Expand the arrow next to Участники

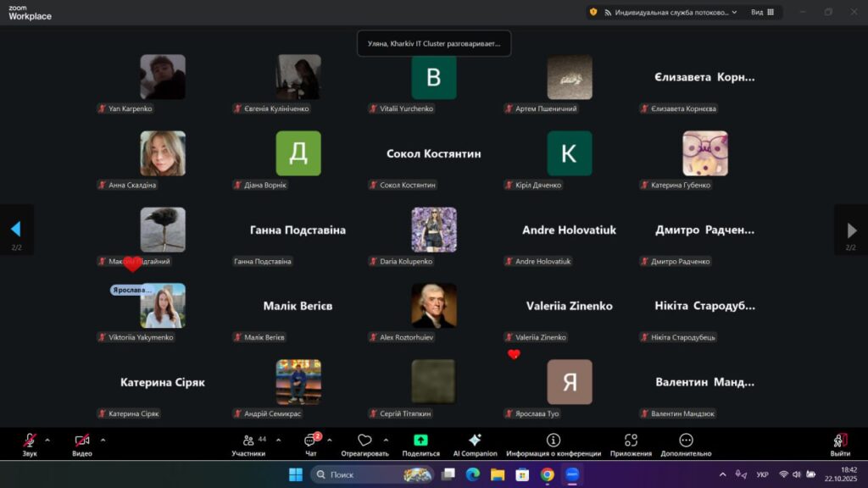click(x=278, y=440)
